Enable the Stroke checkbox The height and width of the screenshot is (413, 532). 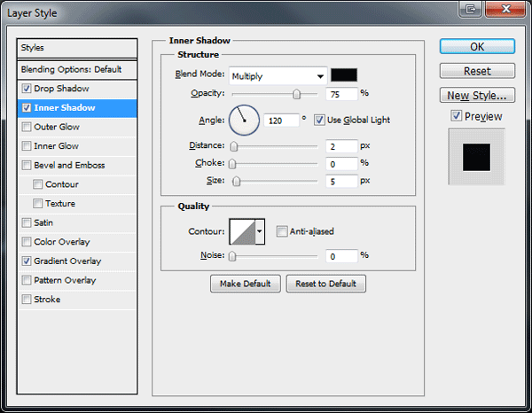click(27, 300)
